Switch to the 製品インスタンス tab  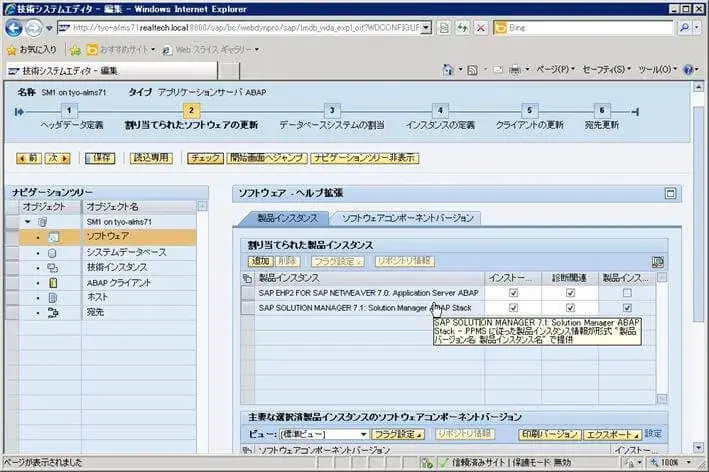(x=287, y=218)
